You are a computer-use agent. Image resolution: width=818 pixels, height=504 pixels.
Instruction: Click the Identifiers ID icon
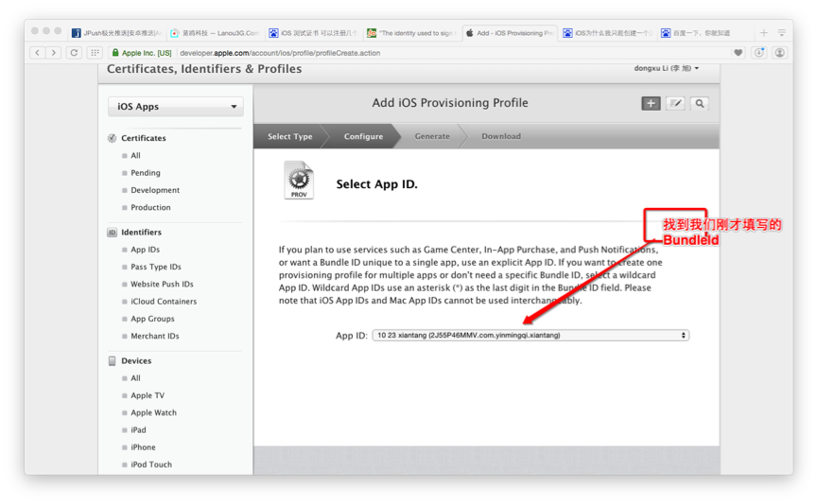[112, 233]
